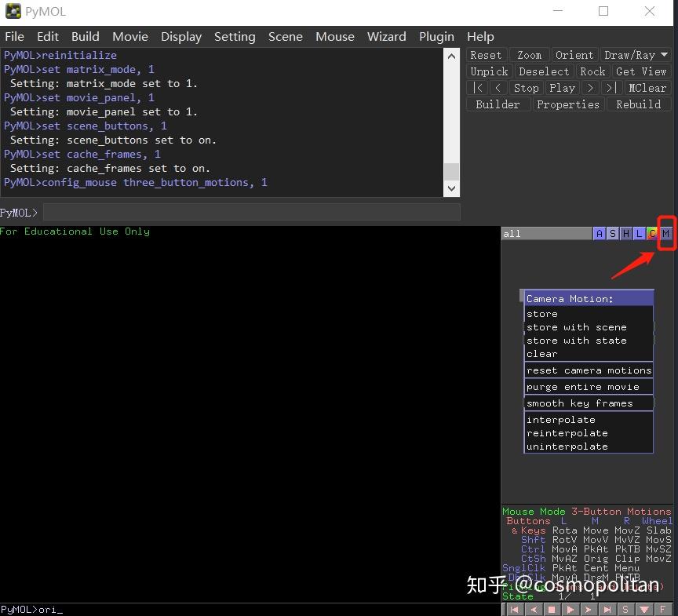This screenshot has width=678, height=616.
Task: Jump to last frame with skip-end icon
Action: click(x=607, y=609)
